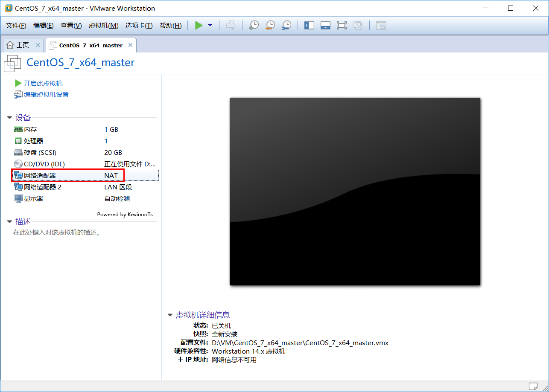Maximize the VMware Workstation window

[511, 8]
